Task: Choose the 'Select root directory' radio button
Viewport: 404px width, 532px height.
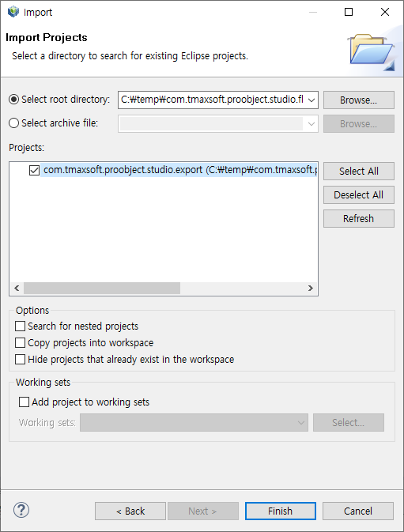Action: point(13,100)
